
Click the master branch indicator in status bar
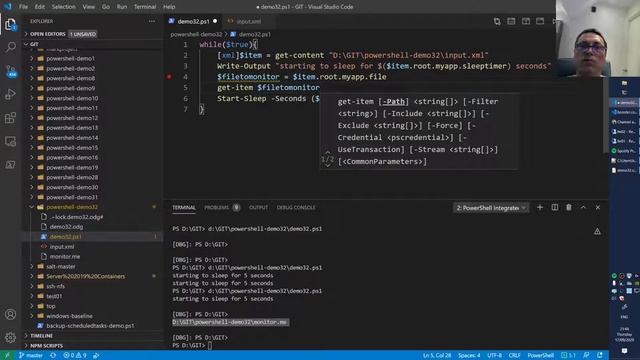click(x=31, y=356)
